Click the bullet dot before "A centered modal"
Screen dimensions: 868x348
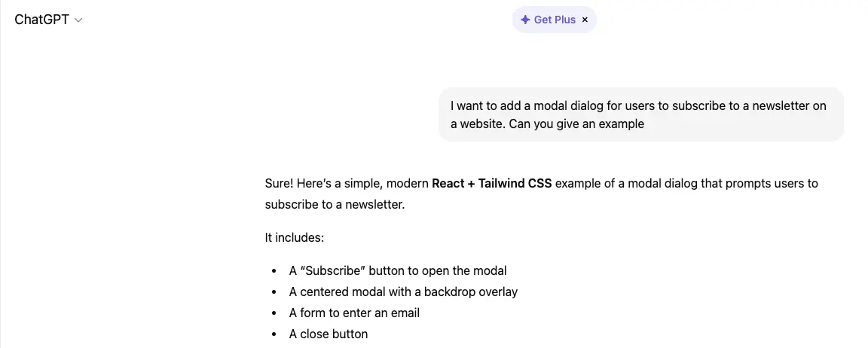[274, 292]
